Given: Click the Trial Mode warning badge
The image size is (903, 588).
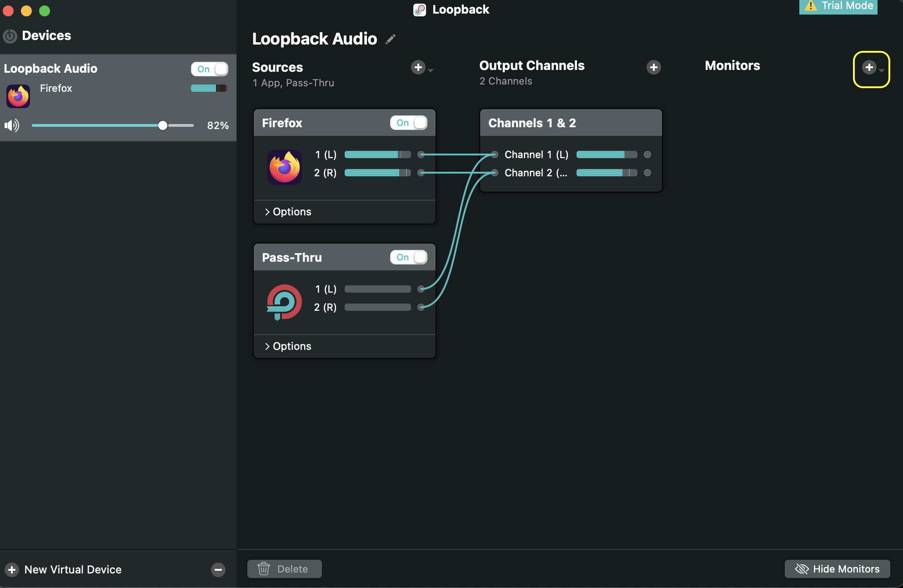Looking at the screenshot, I should click(x=838, y=6).
